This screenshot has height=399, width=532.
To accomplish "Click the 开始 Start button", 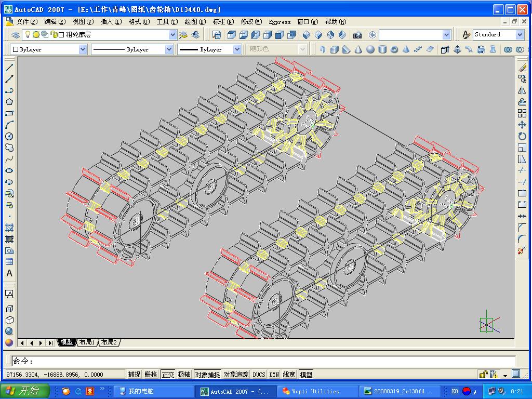I will click(x=25, y=391).
